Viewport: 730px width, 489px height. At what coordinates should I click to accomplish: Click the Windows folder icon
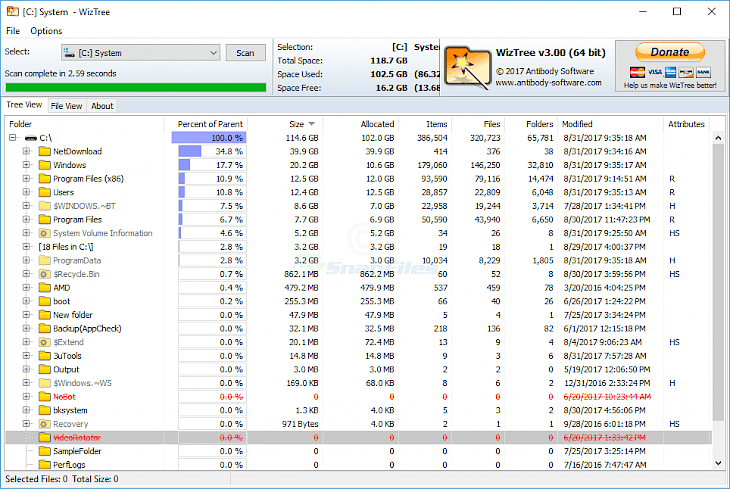click(x=45, y=165)
